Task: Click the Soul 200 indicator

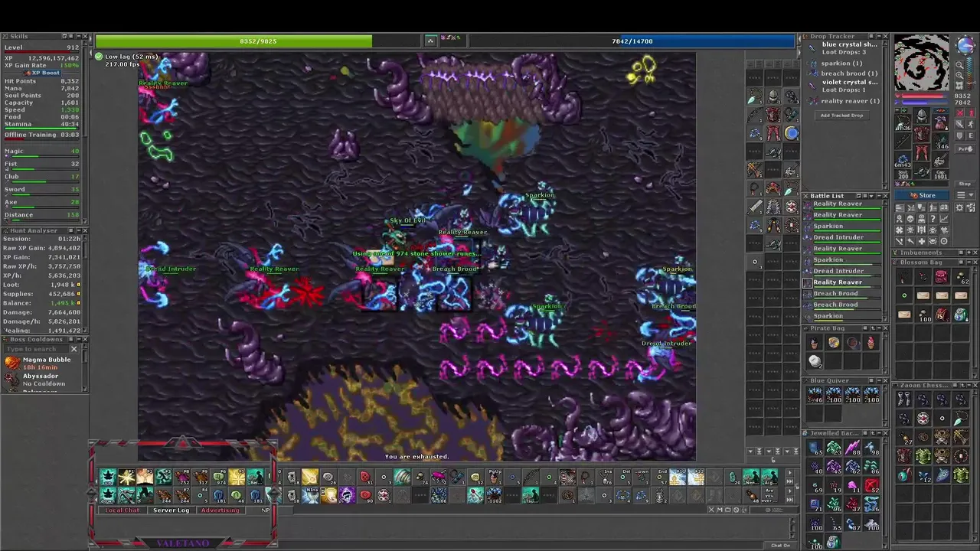Action: coord(903,174)
